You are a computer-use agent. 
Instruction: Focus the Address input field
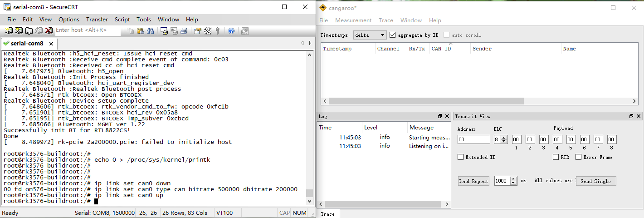[474, 139]
